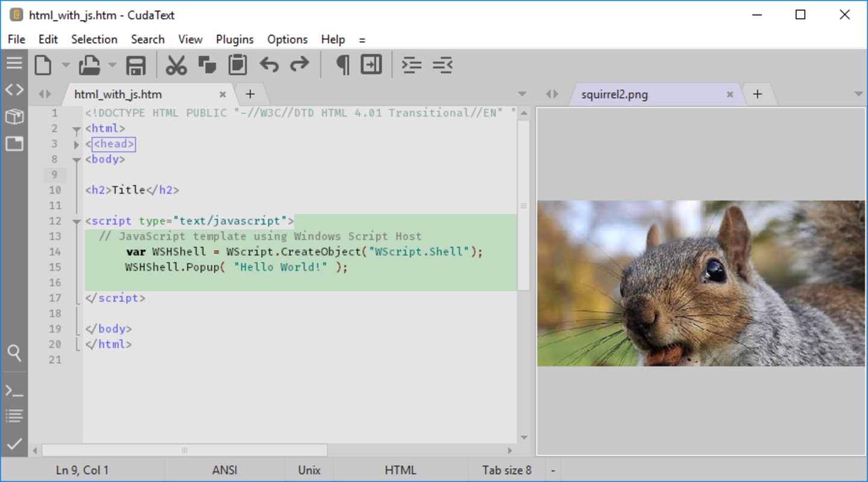Click the Undo arrow icon
This screenshot has height=482, width=868.
269,65
